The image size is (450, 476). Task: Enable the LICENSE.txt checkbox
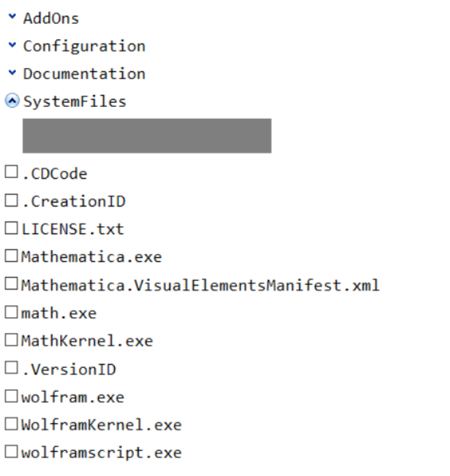(x=11, y=229)
